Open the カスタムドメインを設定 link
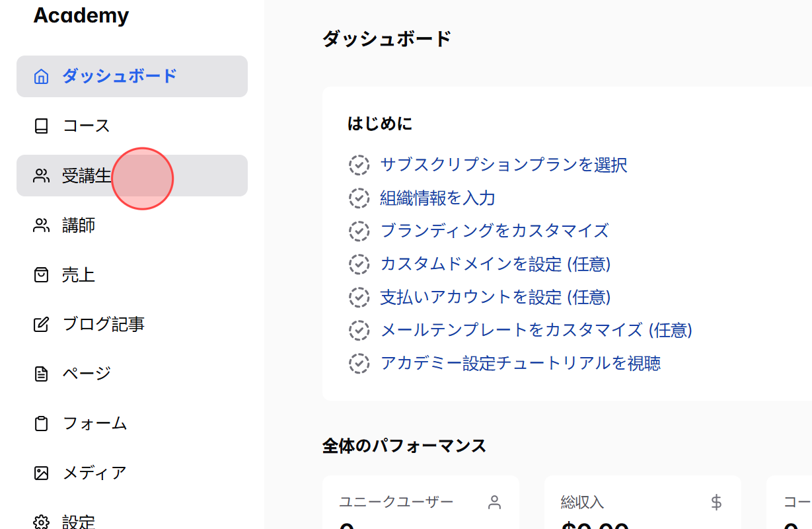The height and width of the screenshot is (529, 812). [x=496, y=264]
